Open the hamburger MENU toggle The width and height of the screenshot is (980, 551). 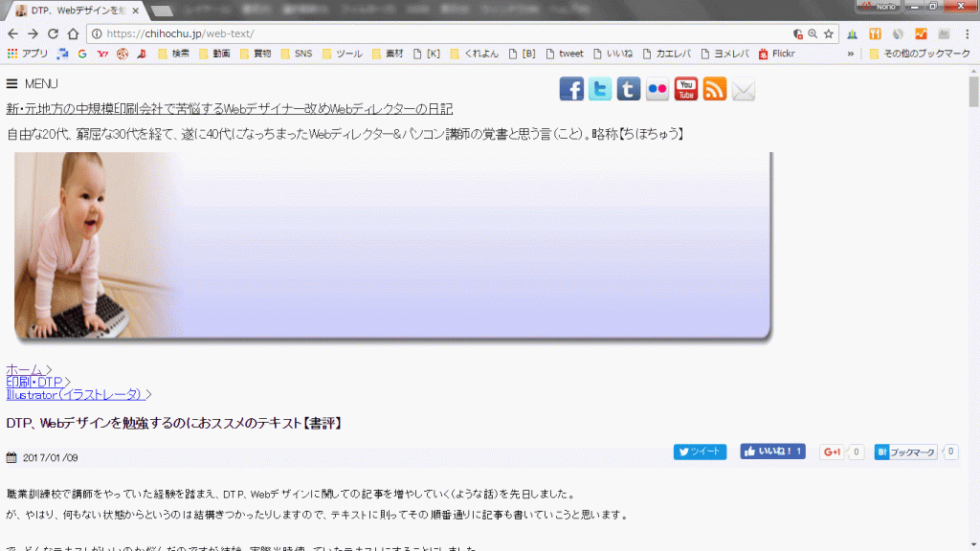(x=33, y=84)
